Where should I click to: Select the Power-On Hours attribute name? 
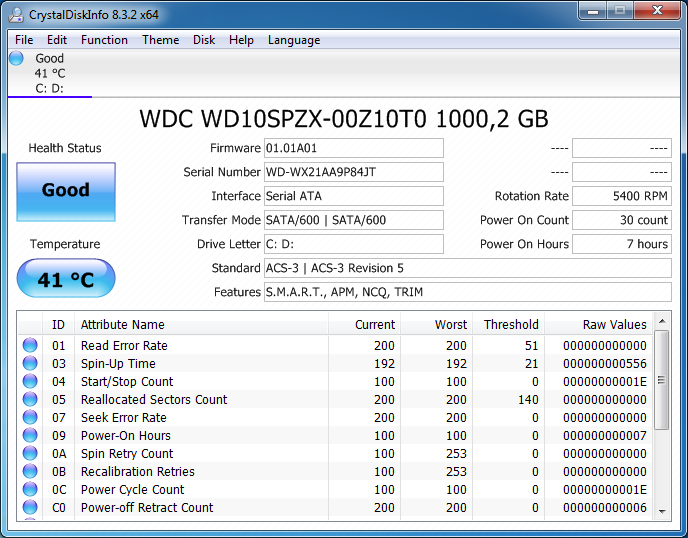125,435
